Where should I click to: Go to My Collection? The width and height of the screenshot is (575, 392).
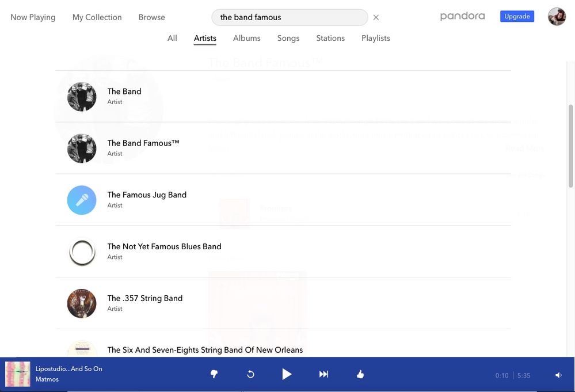click(x=97, y=17)
